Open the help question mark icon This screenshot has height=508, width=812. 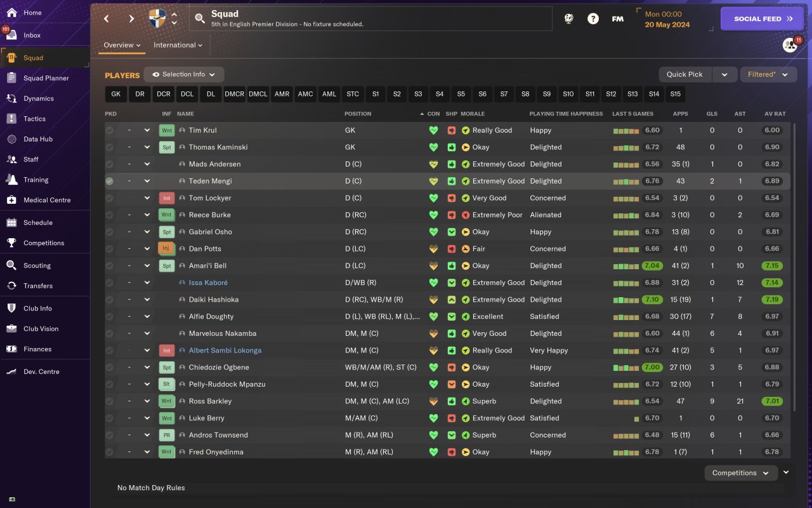click(x=593, y=19)
